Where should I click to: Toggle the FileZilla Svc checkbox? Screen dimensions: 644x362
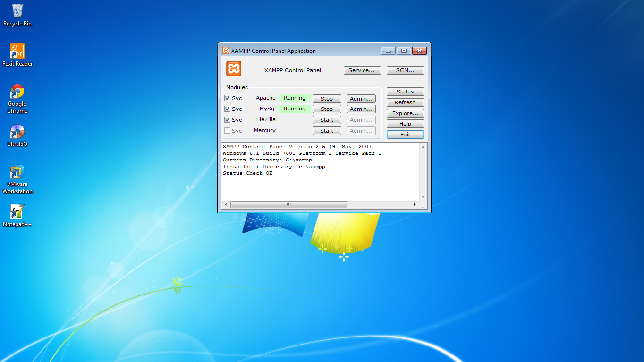point(227,120)
